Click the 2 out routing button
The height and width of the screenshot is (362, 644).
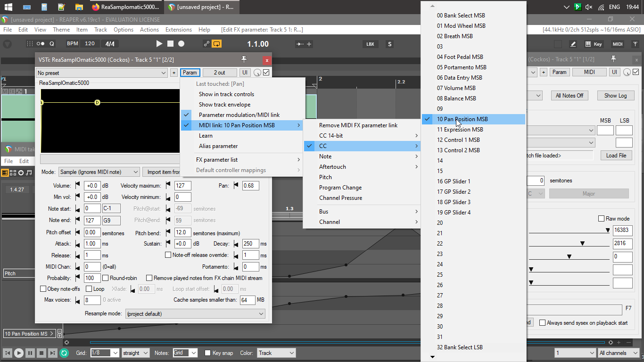click(x=220, y=73)
